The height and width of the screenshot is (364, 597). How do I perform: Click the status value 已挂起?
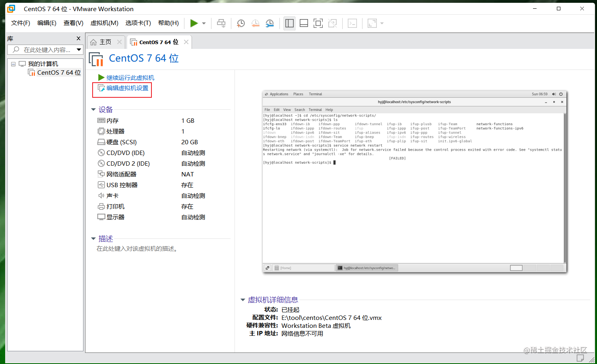tap(291, 310)
